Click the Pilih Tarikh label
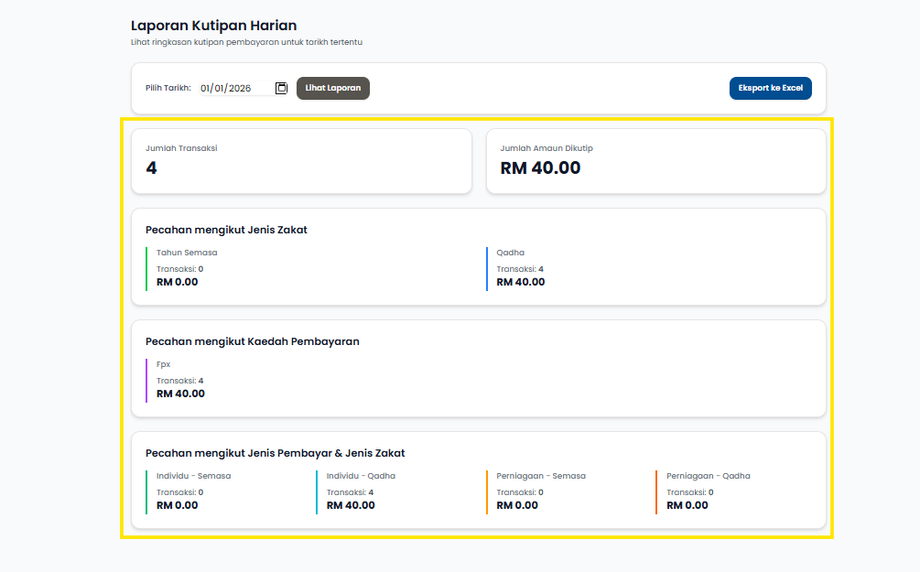Screen dimensions: 920x572 coord(168,88)
